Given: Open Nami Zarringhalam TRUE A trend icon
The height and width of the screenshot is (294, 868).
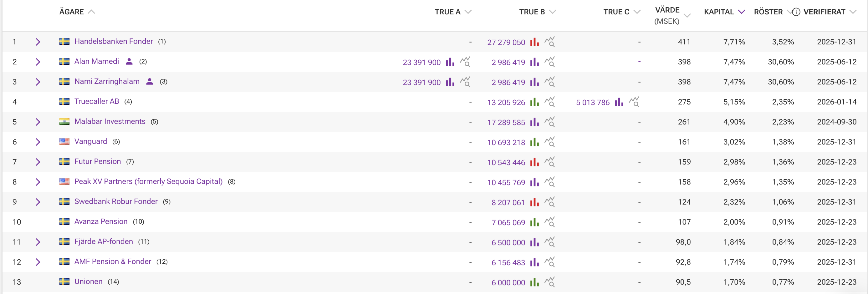Looking at the screenshot, I should (x=465, y=82).
